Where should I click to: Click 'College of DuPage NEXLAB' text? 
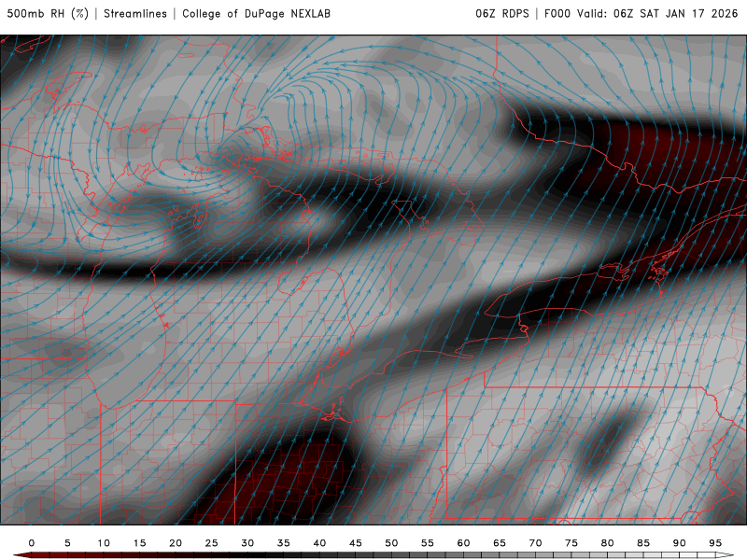click(256, 14)
